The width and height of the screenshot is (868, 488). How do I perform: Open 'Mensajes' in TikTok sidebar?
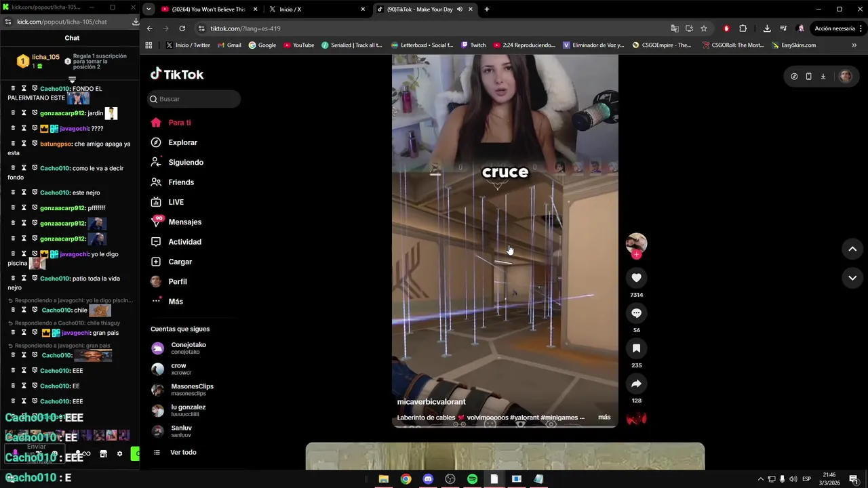point(184,222)
